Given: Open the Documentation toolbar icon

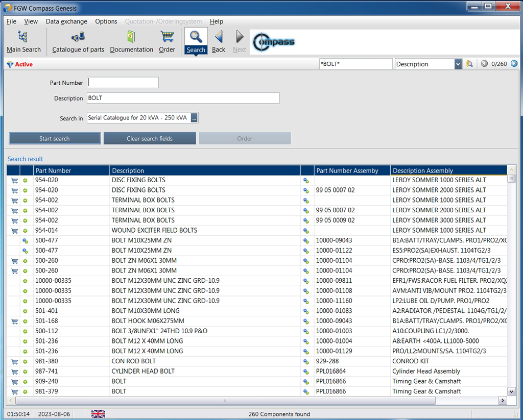Looking at the screenshot, I should [131, 37].
